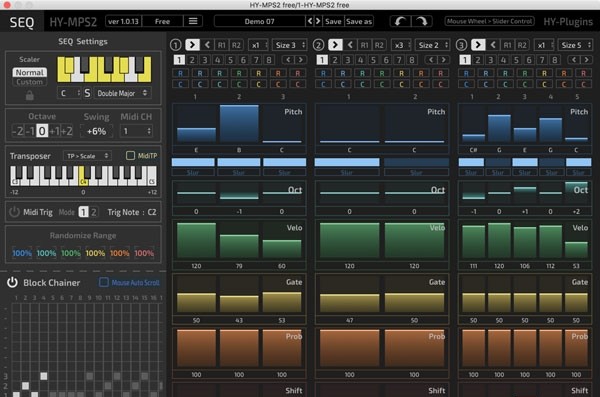This screenshot has height=397, width=600.
Task: Switch to the SEQ tab
Action: (22, 22)
